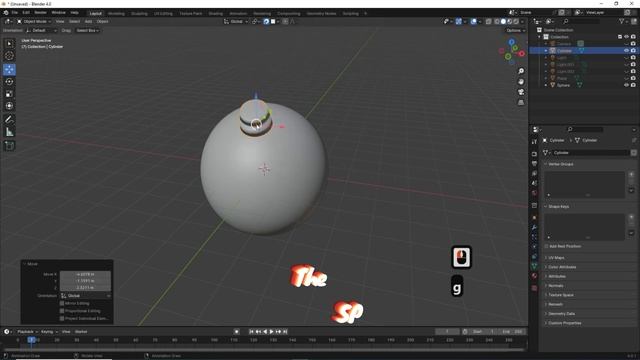
Task: Switch to rendered viewport shading
Action: pyautogui.click(x=516, y=22)
